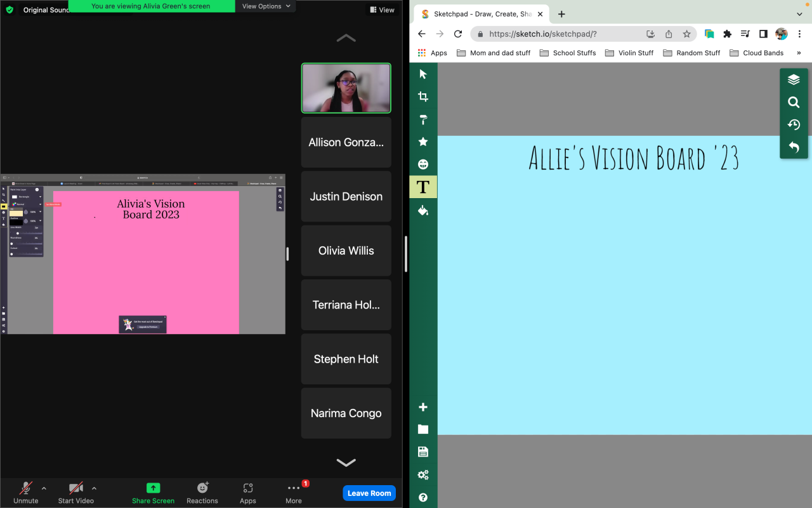Select Terriana Hol... participant tile
The width and height of the screenshot is (812, 508).
(x=346, y=305)
